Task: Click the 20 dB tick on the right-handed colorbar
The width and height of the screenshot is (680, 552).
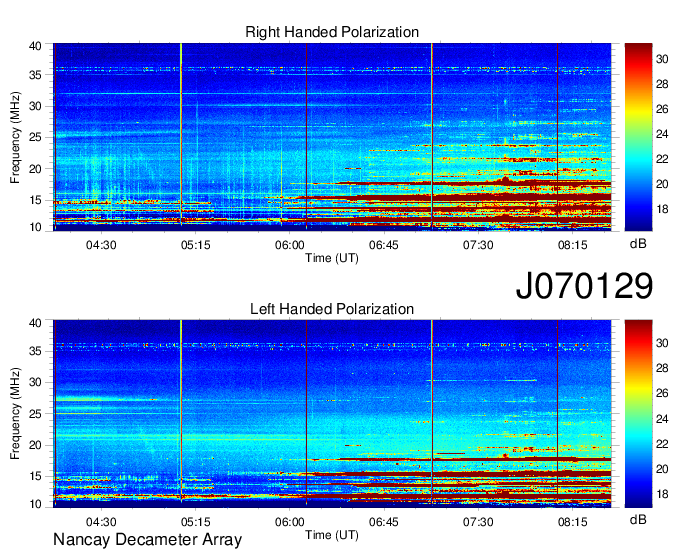Action: [x=662, y=184]
